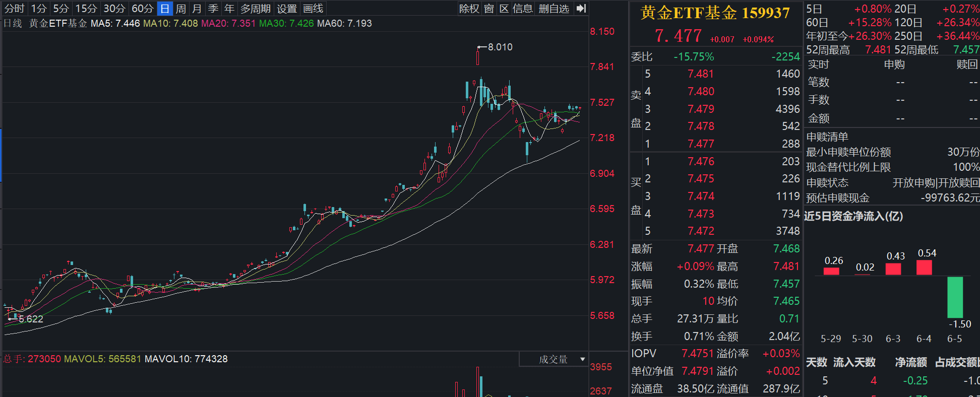This screenshot has width=980, height=397.
Task: Open 设置 chart settings
Action: 287,9
